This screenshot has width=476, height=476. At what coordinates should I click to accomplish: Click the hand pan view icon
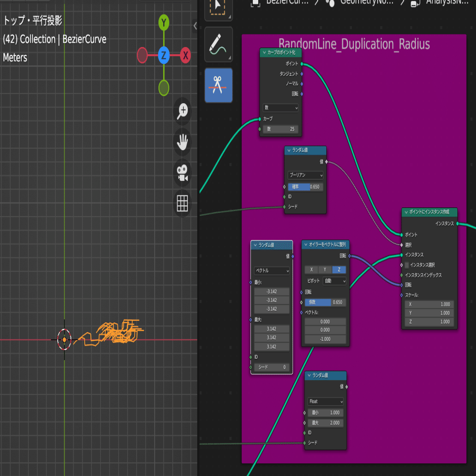[x=182, y=142]
